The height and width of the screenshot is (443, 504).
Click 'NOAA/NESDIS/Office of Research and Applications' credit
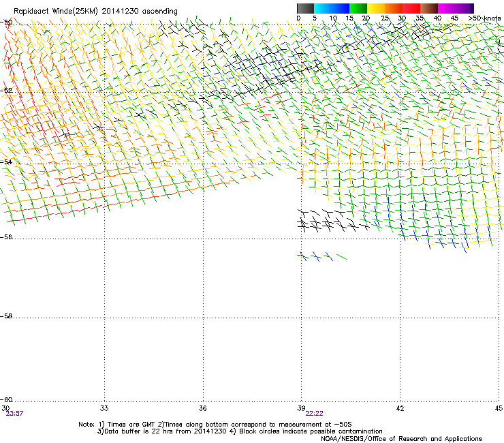click(401, 439)
